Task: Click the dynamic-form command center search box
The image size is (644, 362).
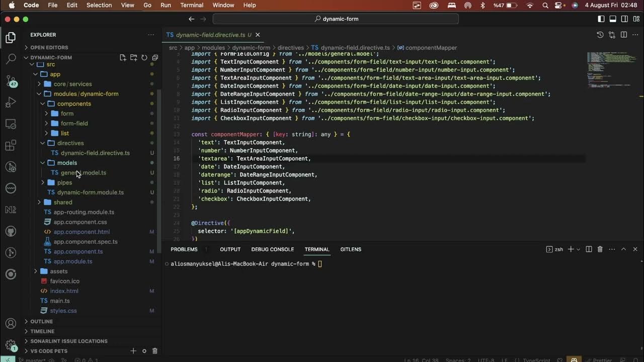Action: pos(336,19)
